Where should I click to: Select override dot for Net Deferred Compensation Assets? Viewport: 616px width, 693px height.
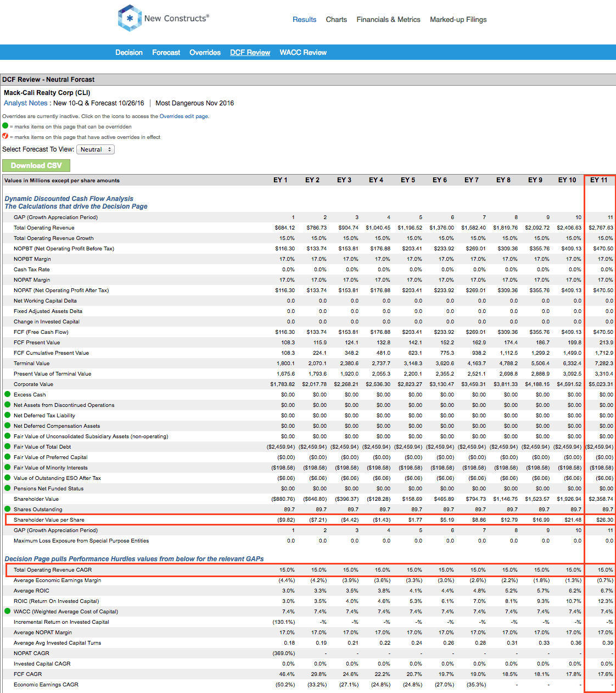(8, 426)
